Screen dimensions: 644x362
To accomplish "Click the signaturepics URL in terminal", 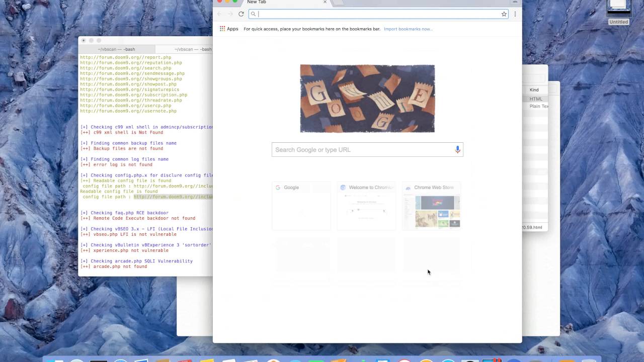I will coord(130,89).
